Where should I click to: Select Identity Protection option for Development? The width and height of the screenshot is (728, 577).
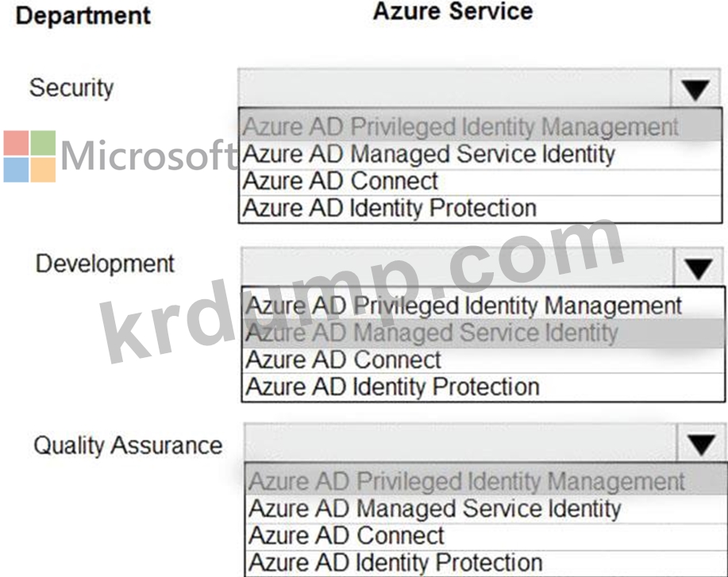click(x=483, y=387)
